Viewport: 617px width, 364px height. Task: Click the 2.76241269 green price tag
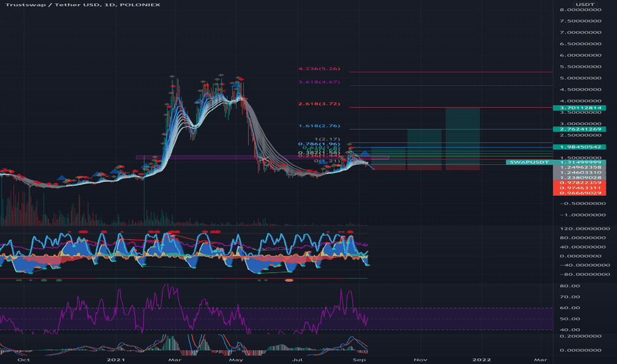tap(579, 129)
